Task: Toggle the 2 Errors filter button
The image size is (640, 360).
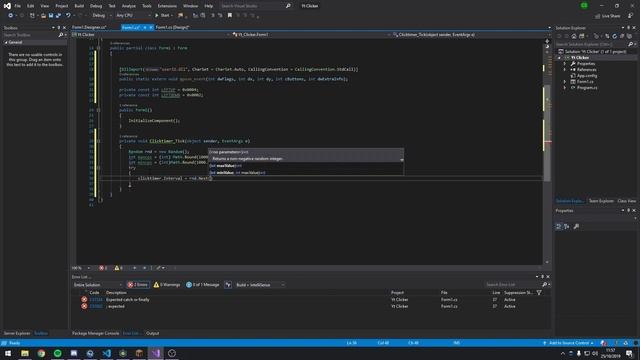Action: point(138,285)
